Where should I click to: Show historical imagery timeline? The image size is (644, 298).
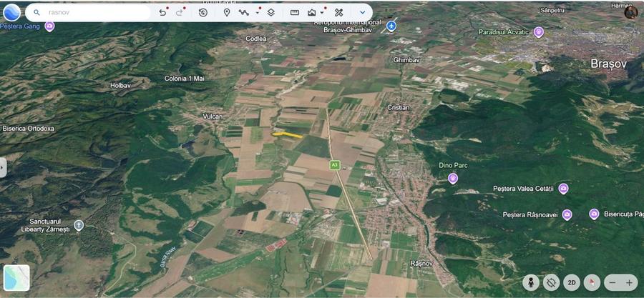tap(203, 13)
